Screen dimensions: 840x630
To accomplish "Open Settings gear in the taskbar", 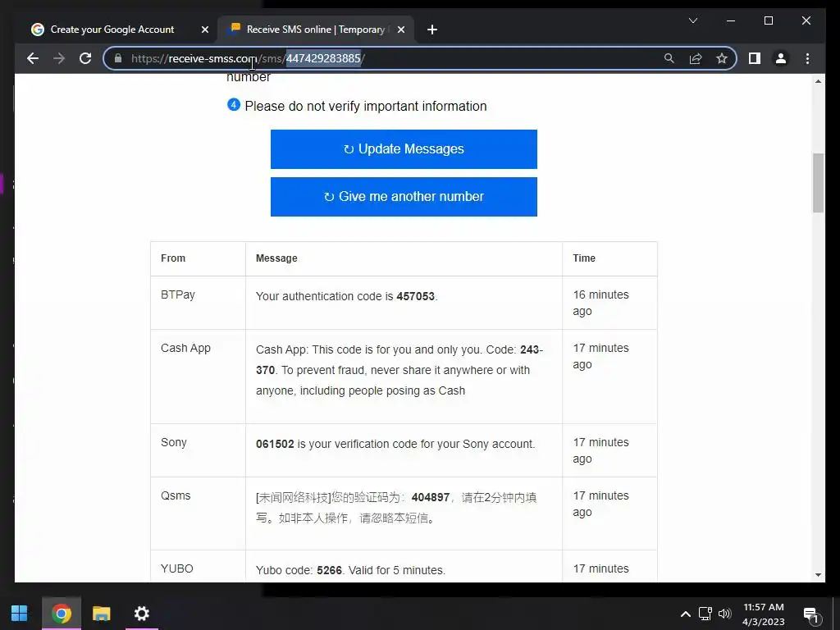I will (x=141, y=613).
